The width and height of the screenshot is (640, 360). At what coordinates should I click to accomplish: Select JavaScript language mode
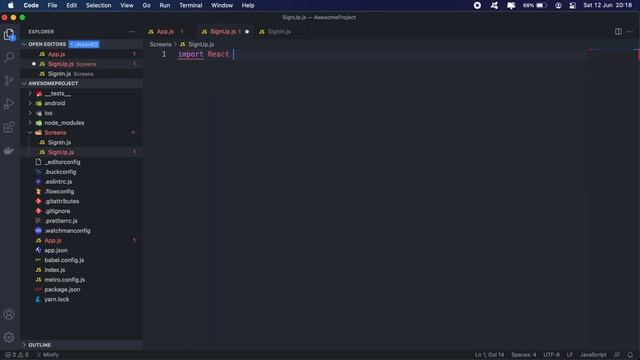point(593,355)
